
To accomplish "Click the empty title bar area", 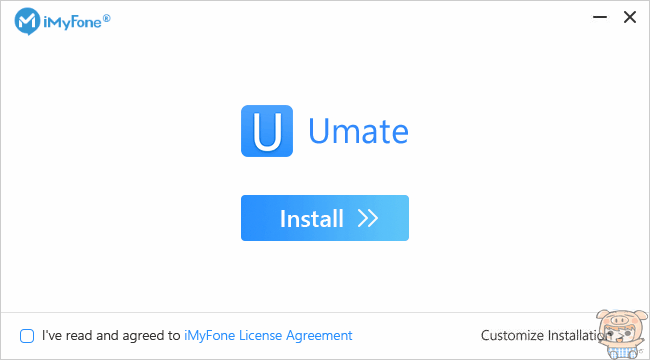I will (348, 19).
